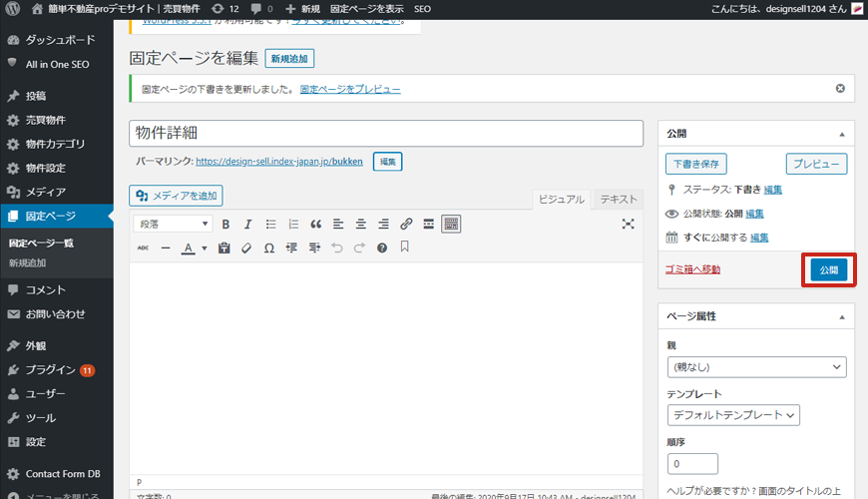Open the text color picker arrow
Viewport: 868px width, 499px height.
pyautogui.click(x=205, y=248)
